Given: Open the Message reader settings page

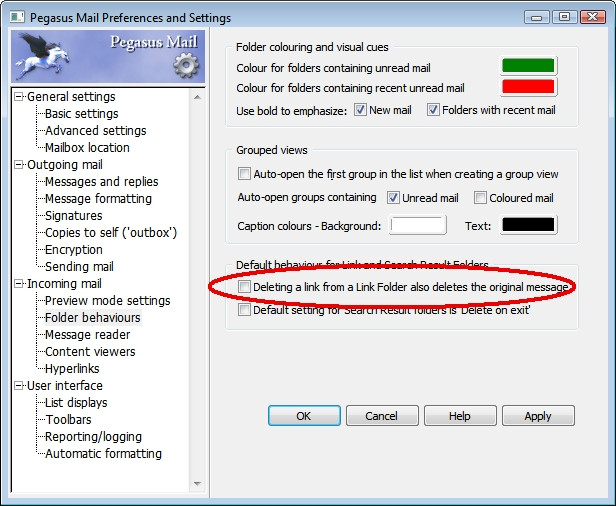Looking at the screenshot, I should [87, 335].
